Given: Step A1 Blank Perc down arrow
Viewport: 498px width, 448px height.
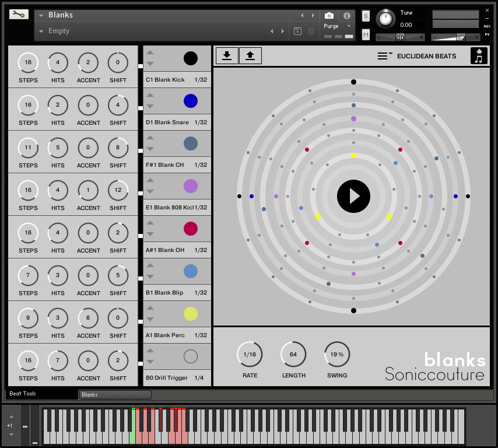Looking at the screenshot, I should pyautogui.click(x=150, y=319).
